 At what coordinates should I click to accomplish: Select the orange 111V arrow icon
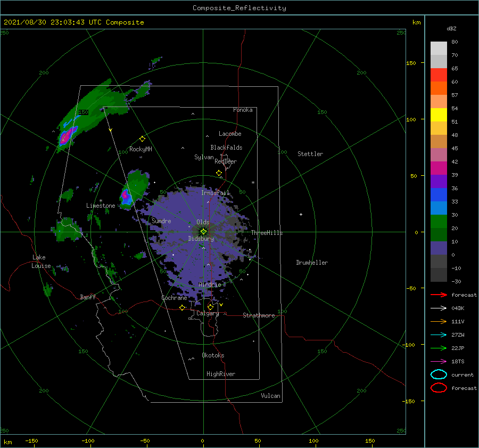[439, 321]
